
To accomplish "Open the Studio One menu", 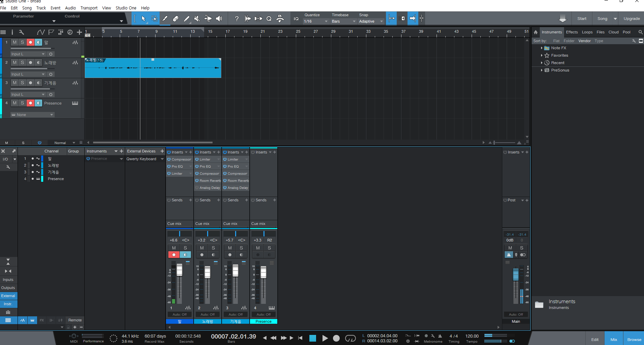I will pos(126,8).
